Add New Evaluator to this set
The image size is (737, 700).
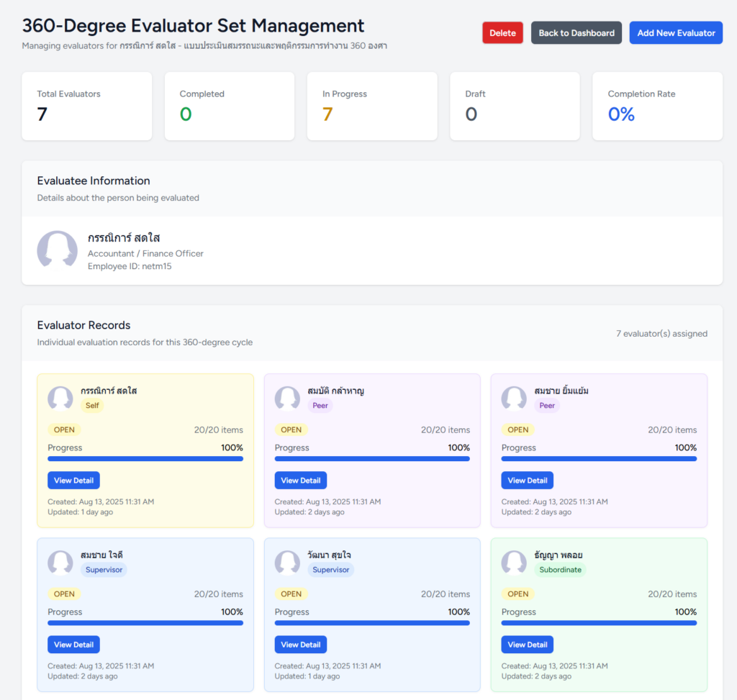pos(676,33)
